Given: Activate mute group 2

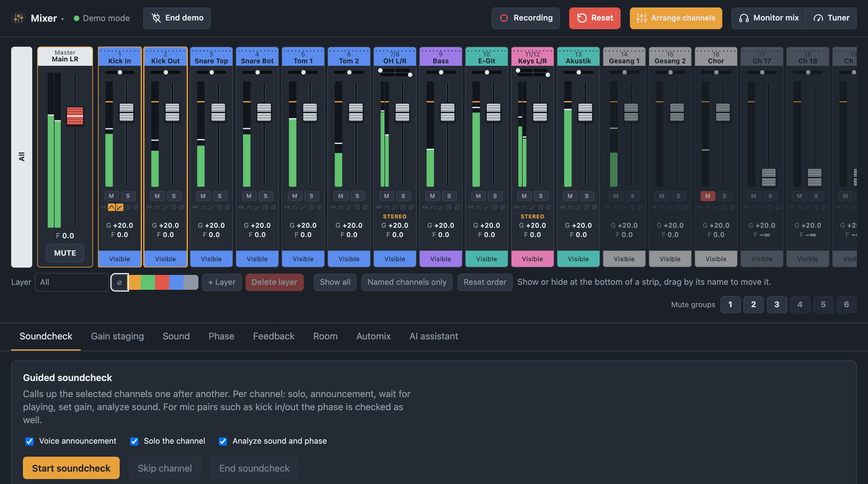Looking at the screenshot, I should 753,305.
